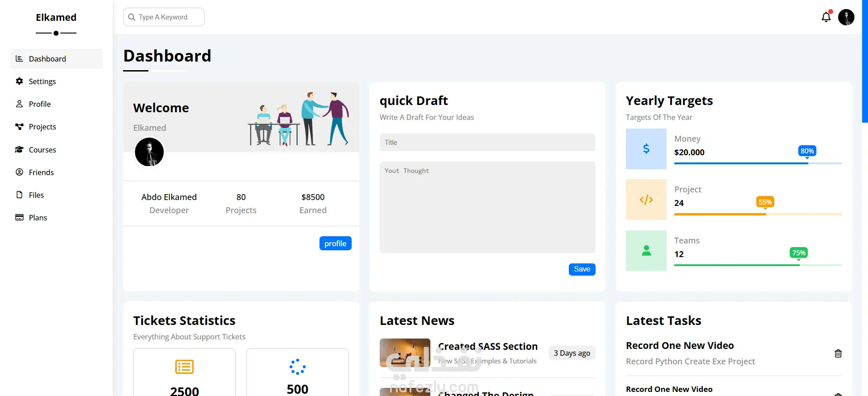The height and width of the screenshot is (396, 868).
Task: Click the orange list icon above 2500
Action: point(184,367)
